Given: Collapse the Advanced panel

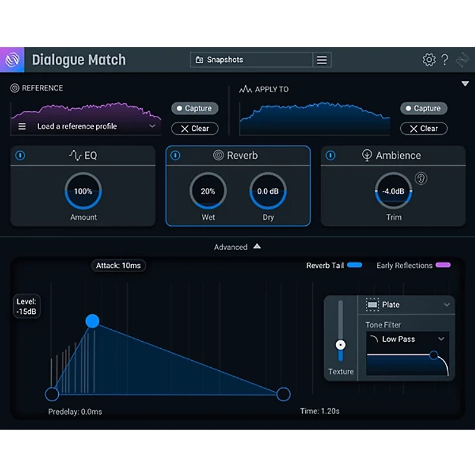Looking at the screenshot, I should [x=237, y=247].
